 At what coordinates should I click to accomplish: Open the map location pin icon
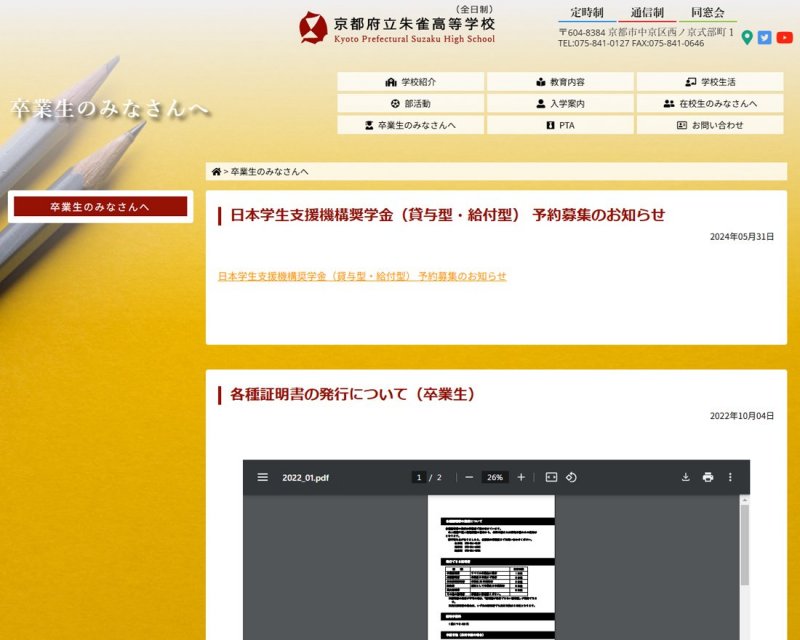pos(747,38)
